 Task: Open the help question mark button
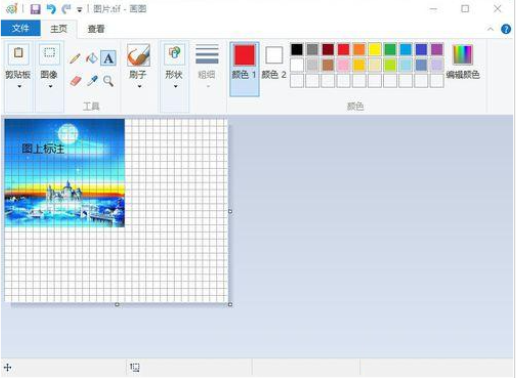click(506, 29)
